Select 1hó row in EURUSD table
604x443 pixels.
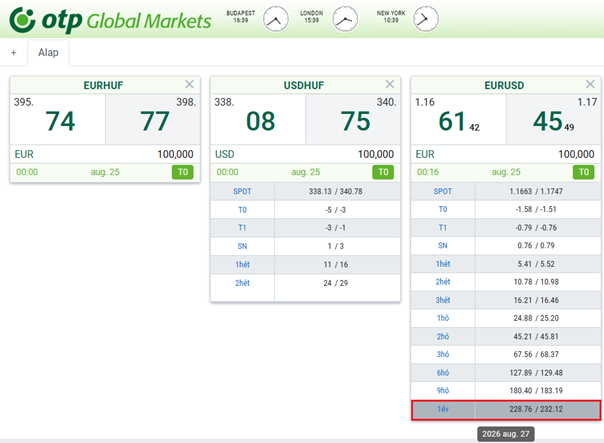(x=506, y=318)
